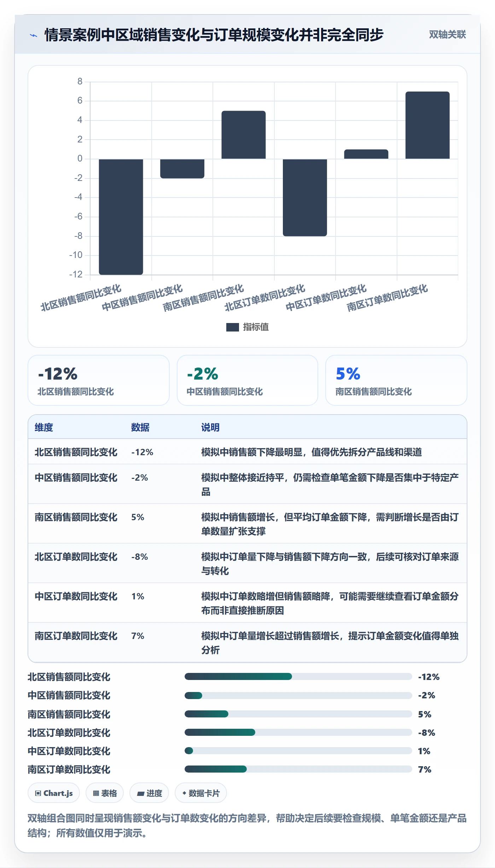Select the 表格 tag chip
The height and width of the screenshot is (868, 495).
click(x=105, y=793)
